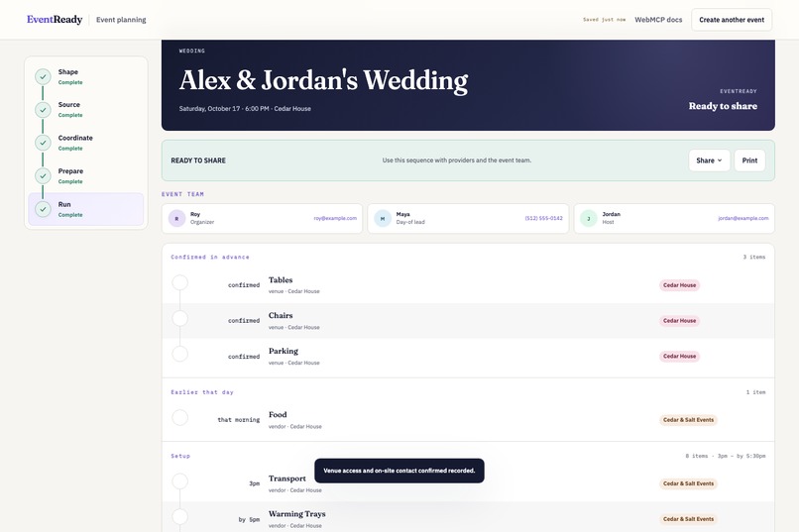Click roy@example.com email link
Viewport: 799px width, 532px height.
(335, 218)
